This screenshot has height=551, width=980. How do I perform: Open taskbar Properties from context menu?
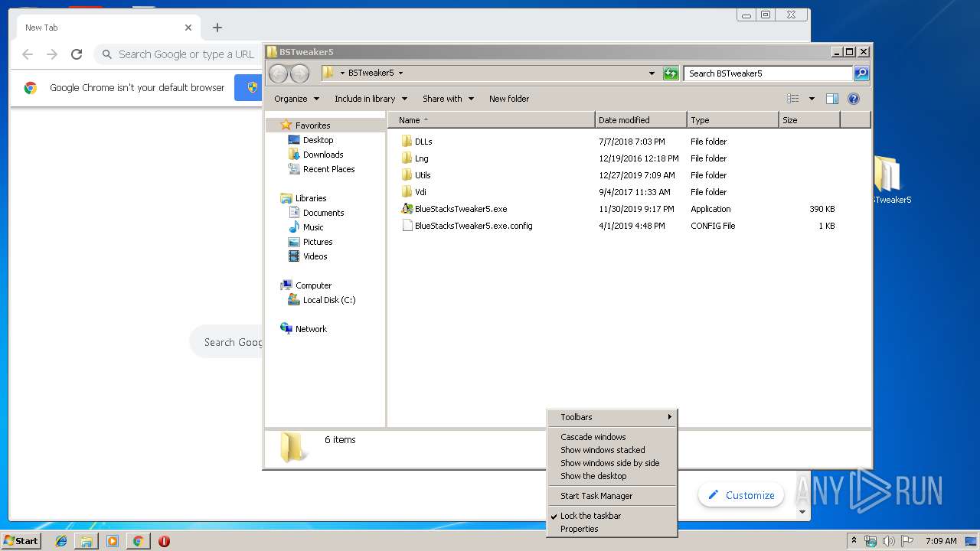click(x=612, y=529)
